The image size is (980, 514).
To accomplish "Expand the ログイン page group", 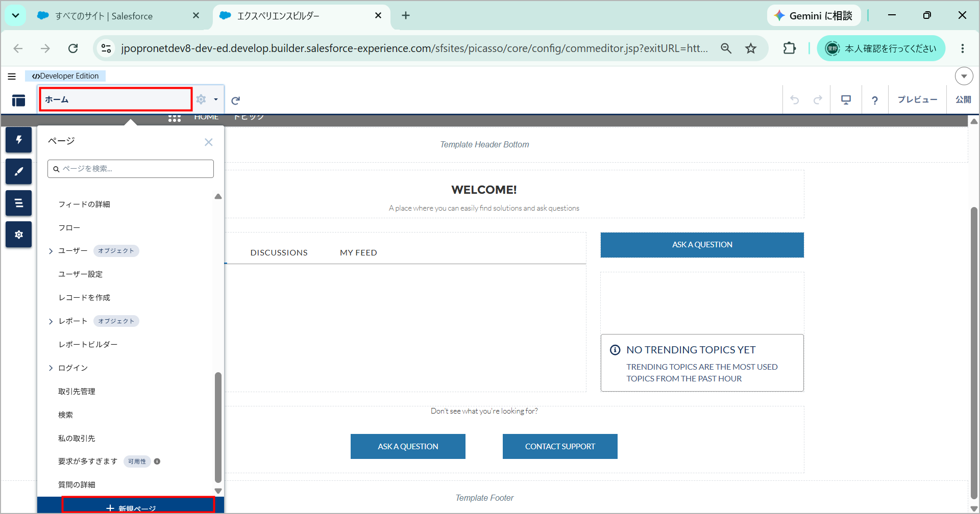I will click(51, 368).
